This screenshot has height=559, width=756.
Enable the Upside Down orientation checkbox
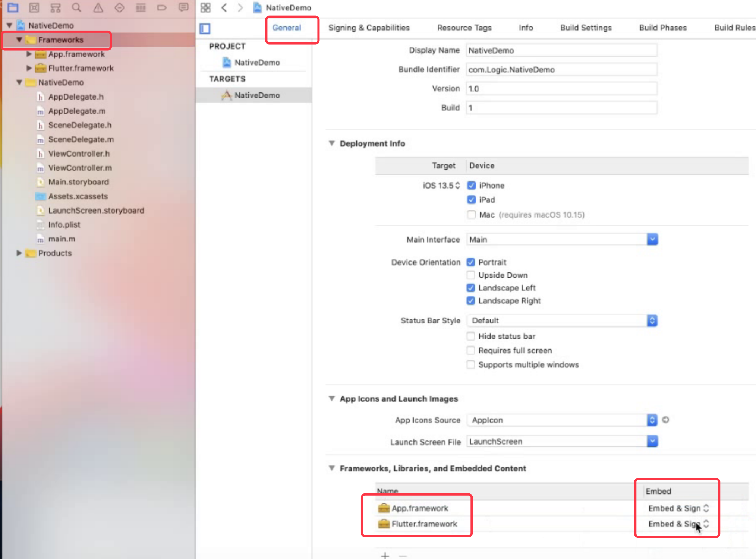[x=471, y=275]
